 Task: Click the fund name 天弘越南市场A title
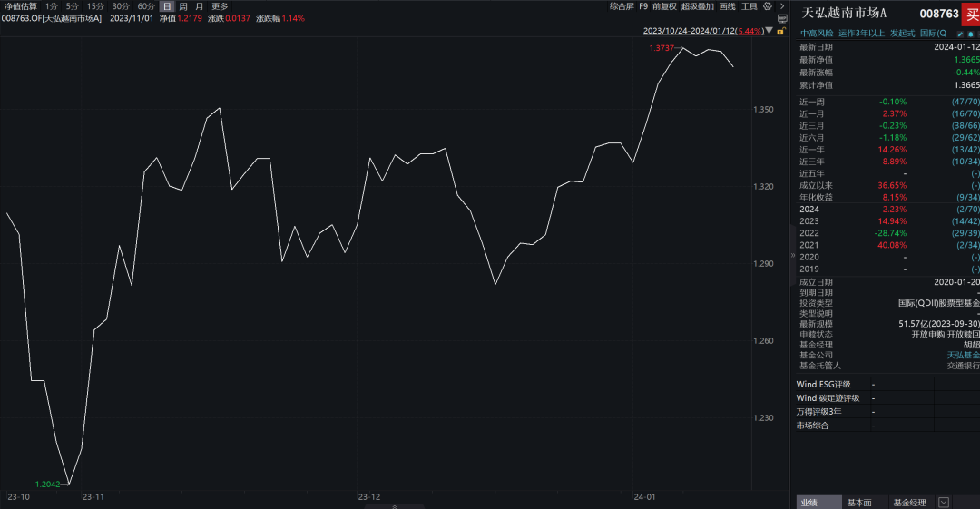[844, 13]
